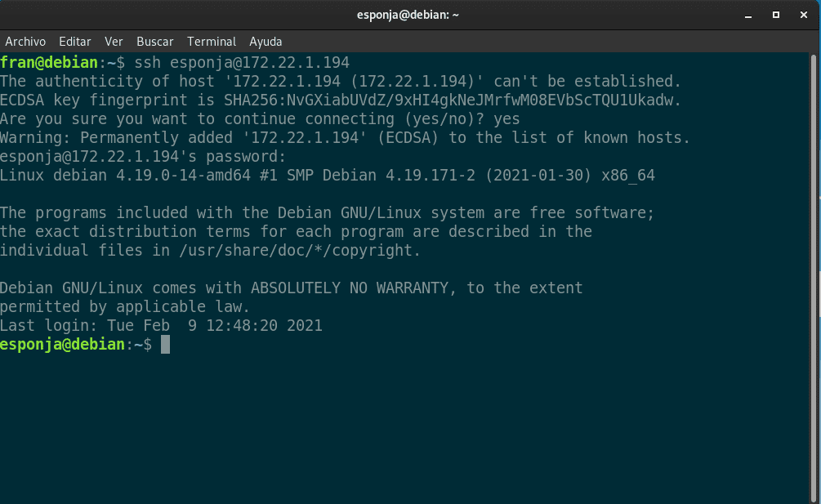The height and width of the screenshot is (504, 821).
Task: Open the Ver menu
Action: [114, 42]
